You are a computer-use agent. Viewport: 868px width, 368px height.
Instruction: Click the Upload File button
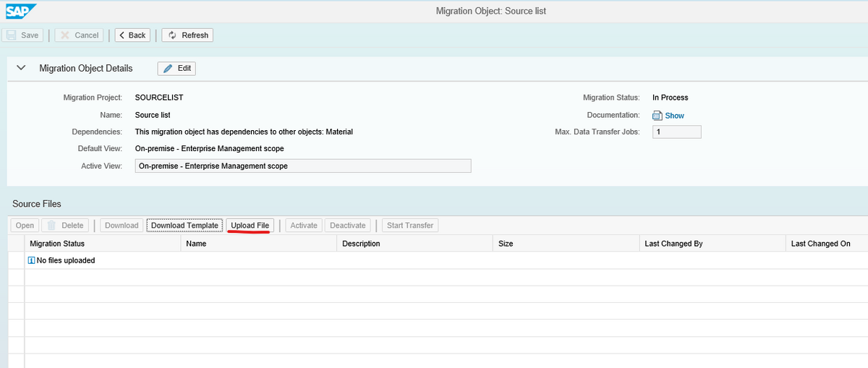[x=250, y=225]
